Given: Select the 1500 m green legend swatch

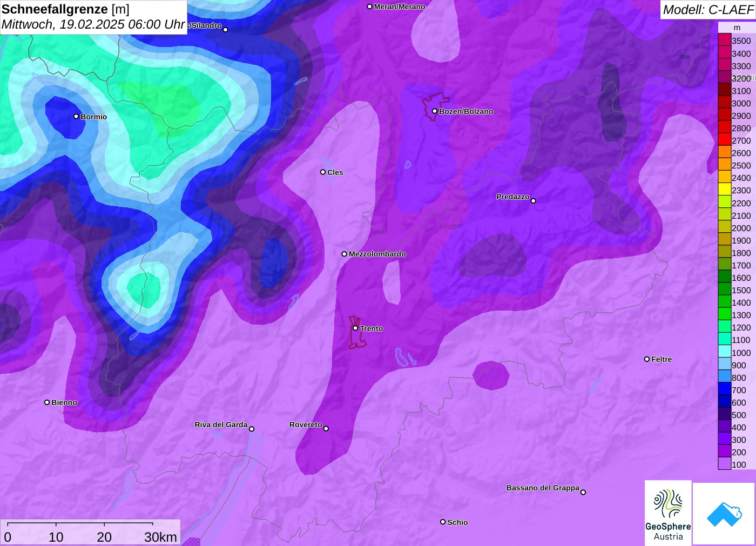Looking at the screenshot, I should pos(725,290).
